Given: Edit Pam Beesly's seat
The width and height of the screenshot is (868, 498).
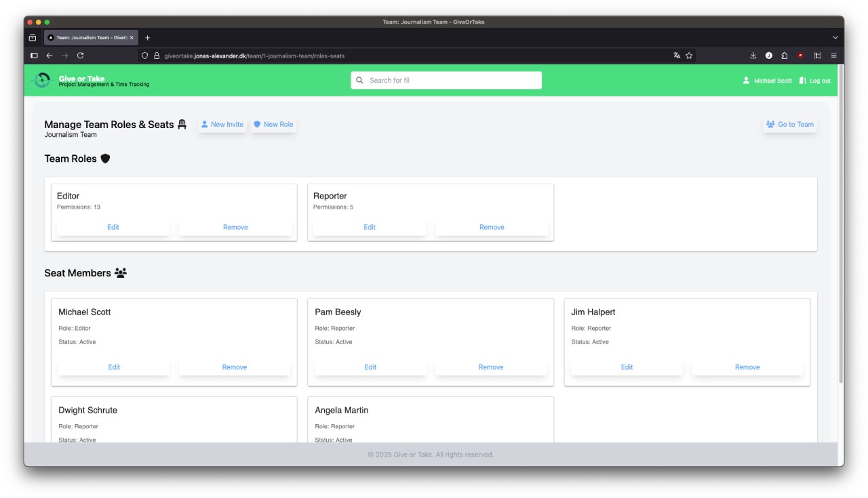Looking at the screenshot, I should (370, 367).
